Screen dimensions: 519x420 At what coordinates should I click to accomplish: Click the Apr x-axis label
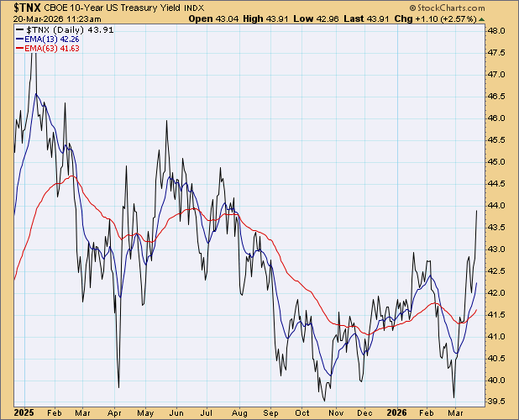click(x=114, y=413)
